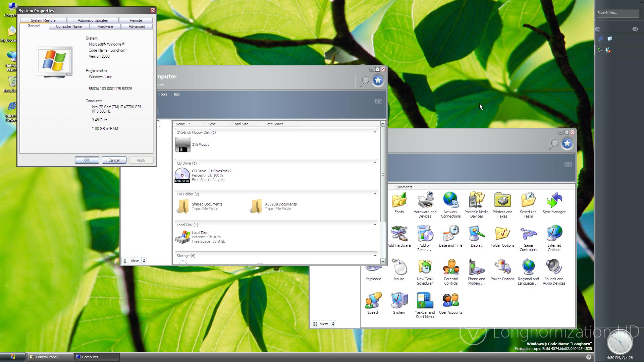Open the Shared Documents folder
This screenshot has width=644, height=362.
pos(183,206)
